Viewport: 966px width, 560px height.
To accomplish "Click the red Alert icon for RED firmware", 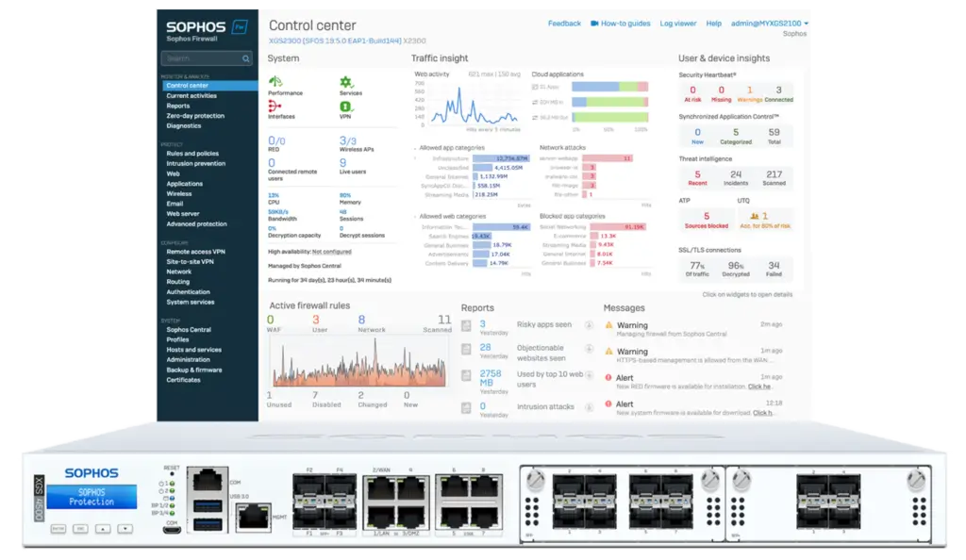I will point(608,377).
